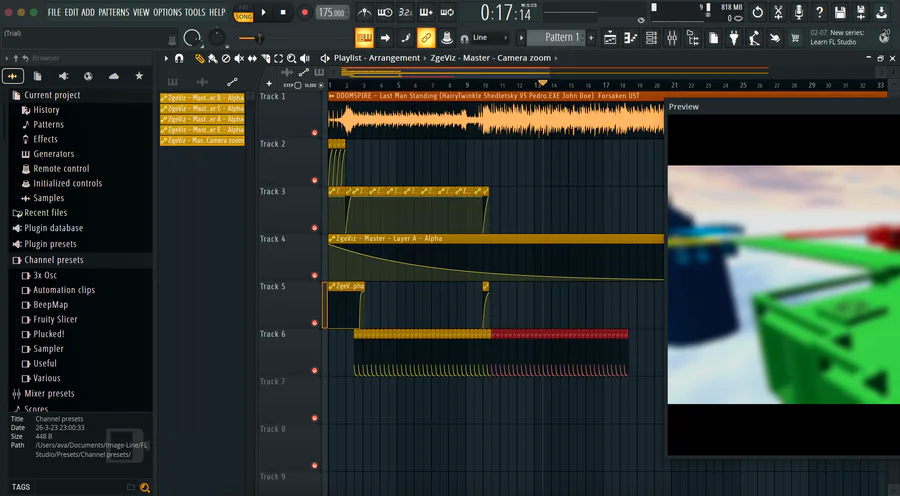
Task: Open the help question mark icon
Action: (x=820, y=12)
